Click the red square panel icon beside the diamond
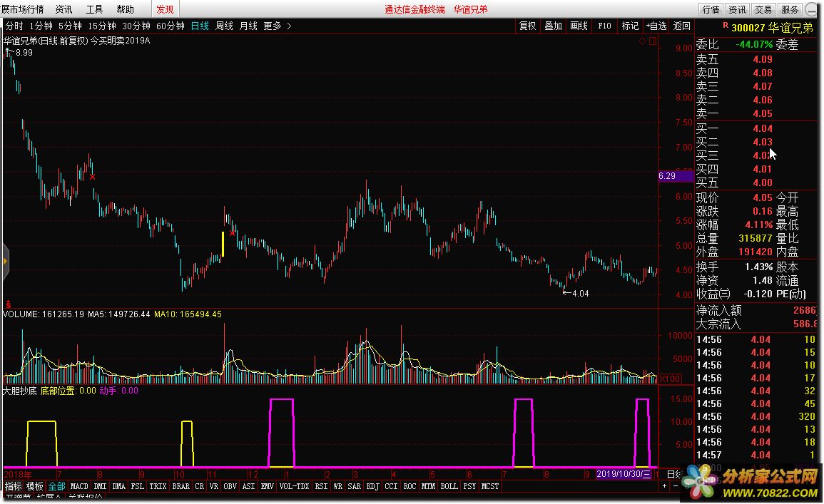Screen dimensions: 824x504 [x=653, y=41]
